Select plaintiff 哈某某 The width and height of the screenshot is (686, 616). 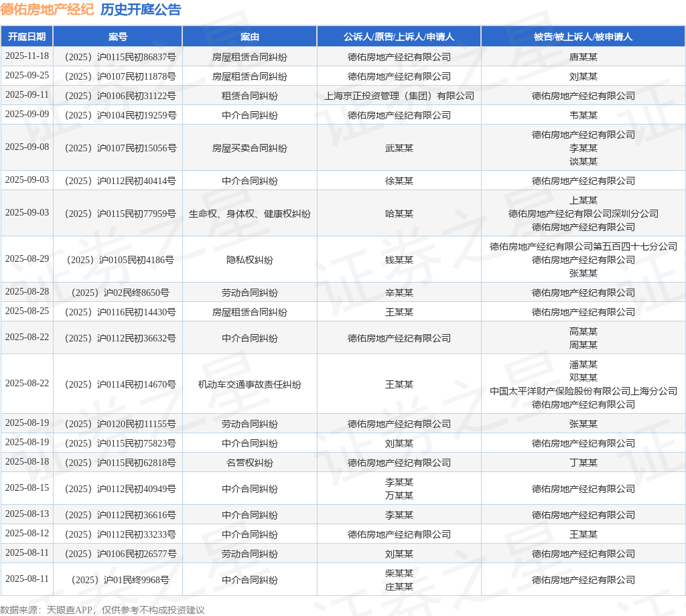coord(399,214)
